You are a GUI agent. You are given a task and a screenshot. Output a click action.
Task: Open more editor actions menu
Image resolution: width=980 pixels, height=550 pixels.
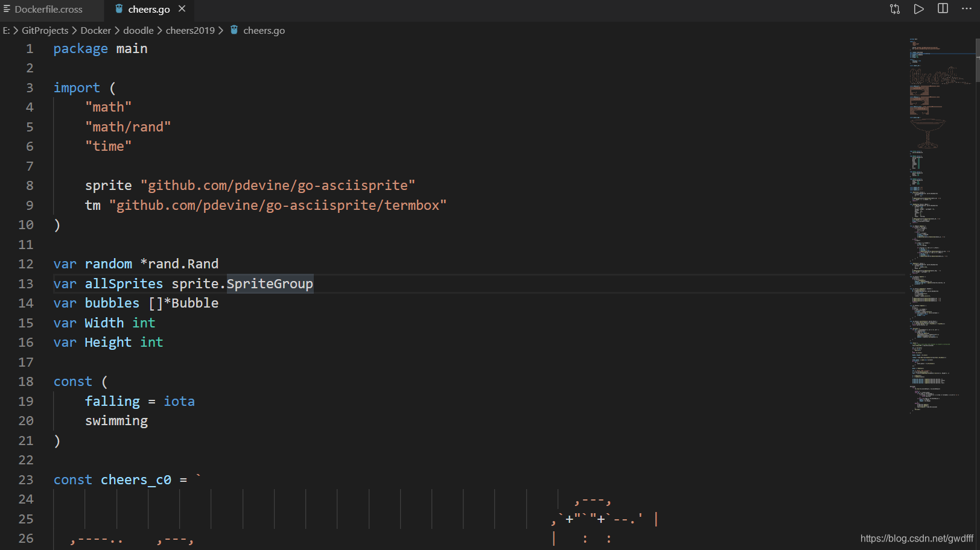pyautogui.click(x=967, y=8)
